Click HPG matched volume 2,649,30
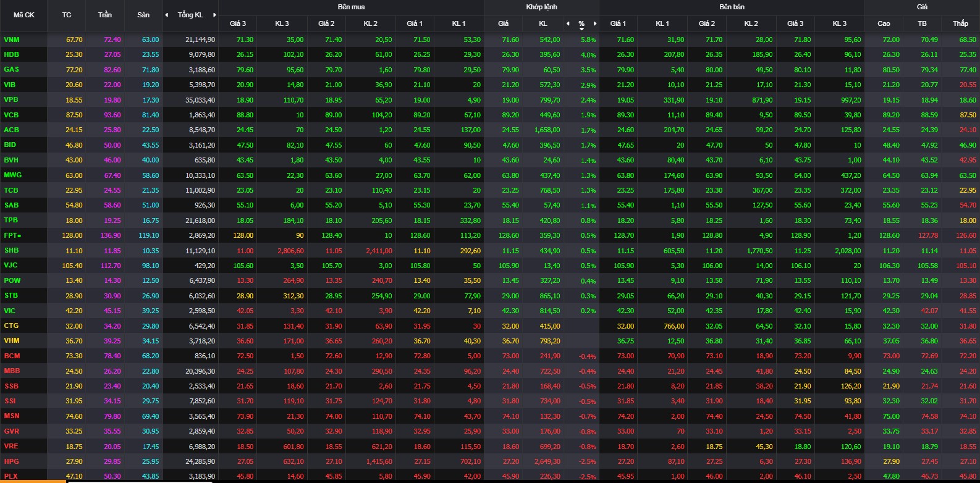 click(x=547, y=461)
